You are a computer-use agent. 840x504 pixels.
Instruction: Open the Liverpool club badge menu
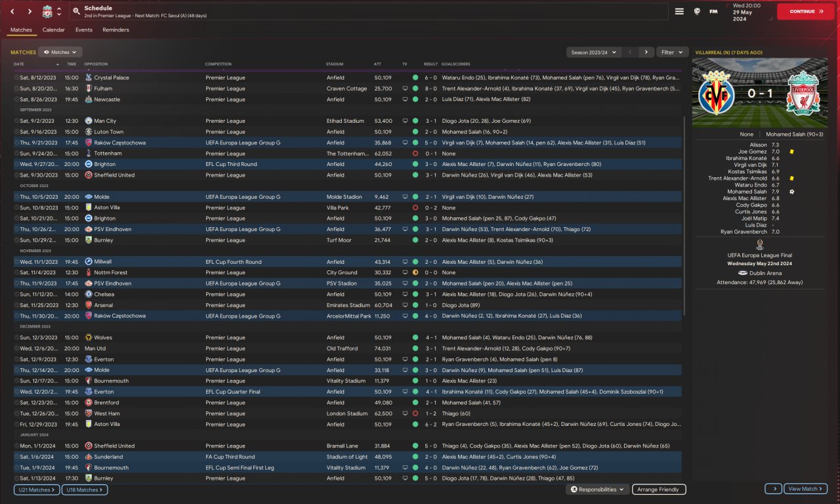[x=47, y=11]
